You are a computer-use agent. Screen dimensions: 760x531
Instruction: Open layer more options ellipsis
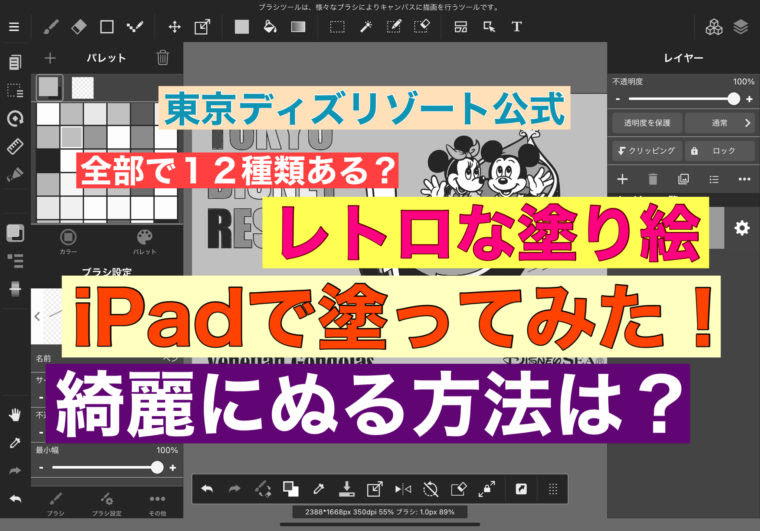[744, 179]
